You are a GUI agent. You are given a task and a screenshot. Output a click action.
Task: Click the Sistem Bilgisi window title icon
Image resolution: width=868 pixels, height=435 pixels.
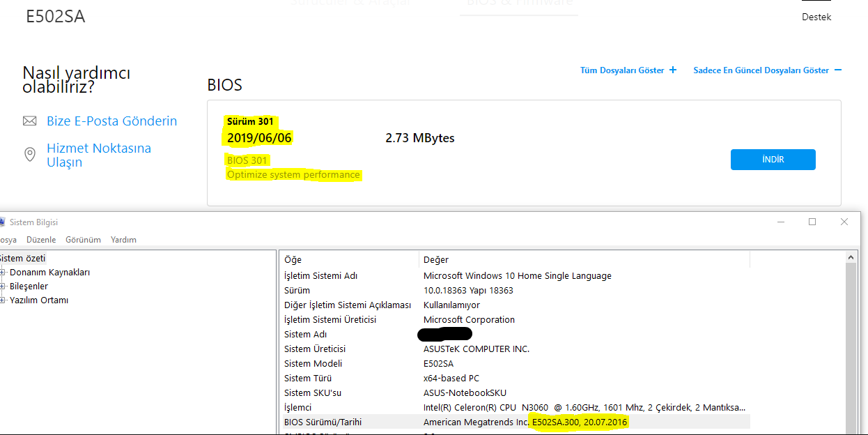click(x=1, y=222)
